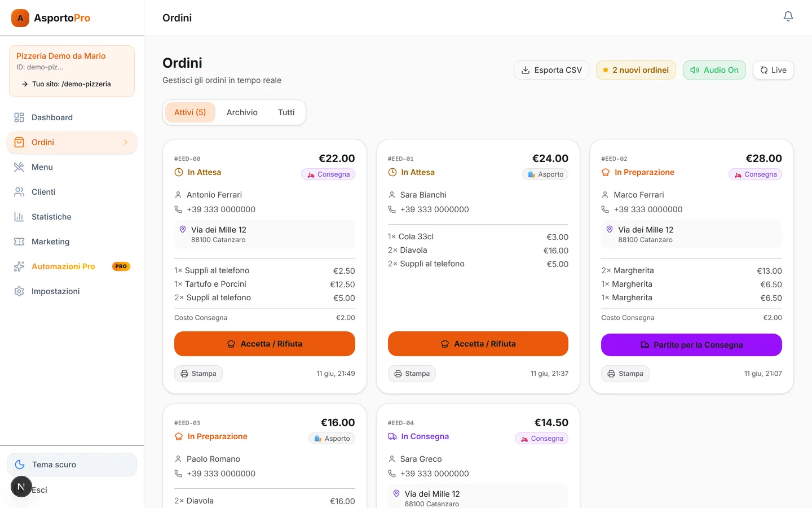Image resolution: width=812 pixels, height=508 pixels.
Task: Click the Statistiche bar chart icon
Action: click(19, 217)
